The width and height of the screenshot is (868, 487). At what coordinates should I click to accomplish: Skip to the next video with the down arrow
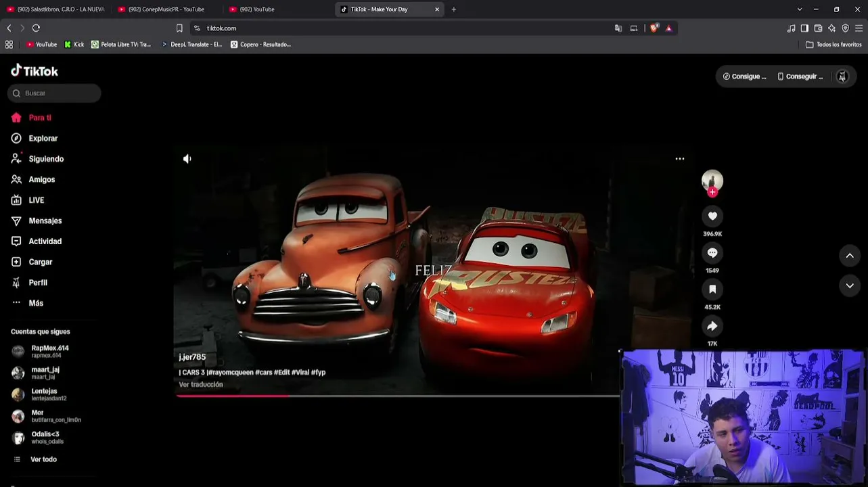coord(850,285)
